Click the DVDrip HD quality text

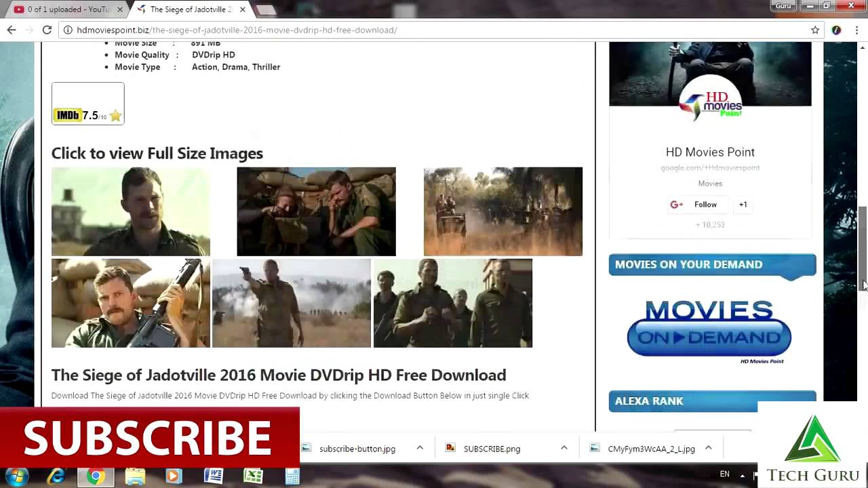tap(214, 55)
